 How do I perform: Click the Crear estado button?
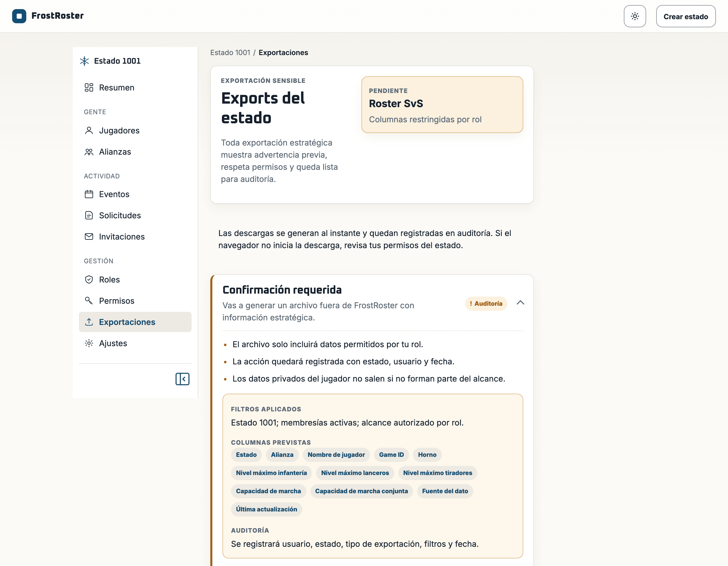click(x=685, y=16)
